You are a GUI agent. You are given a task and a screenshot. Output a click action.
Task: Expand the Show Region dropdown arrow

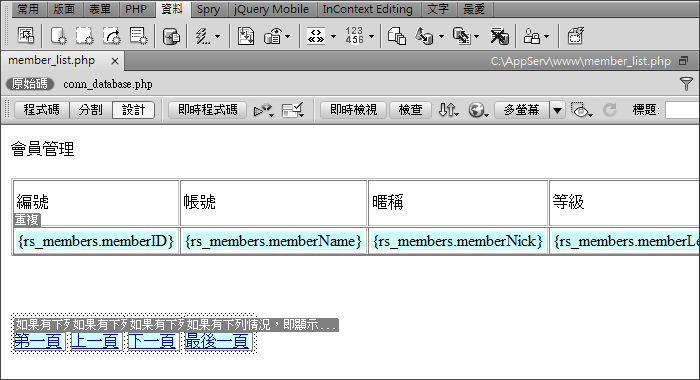pos(288,37)
